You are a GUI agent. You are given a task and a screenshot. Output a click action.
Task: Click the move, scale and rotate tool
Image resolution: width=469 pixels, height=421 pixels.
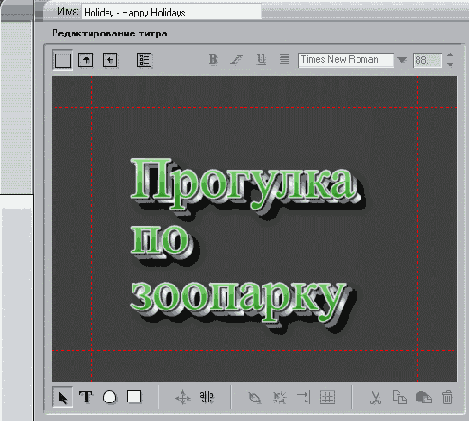coord(183,397)
